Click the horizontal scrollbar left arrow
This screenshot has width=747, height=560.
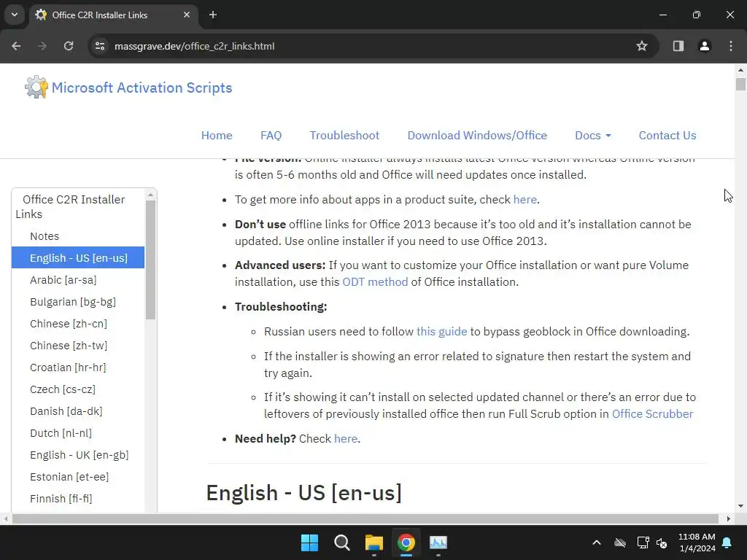click(6, 518)
